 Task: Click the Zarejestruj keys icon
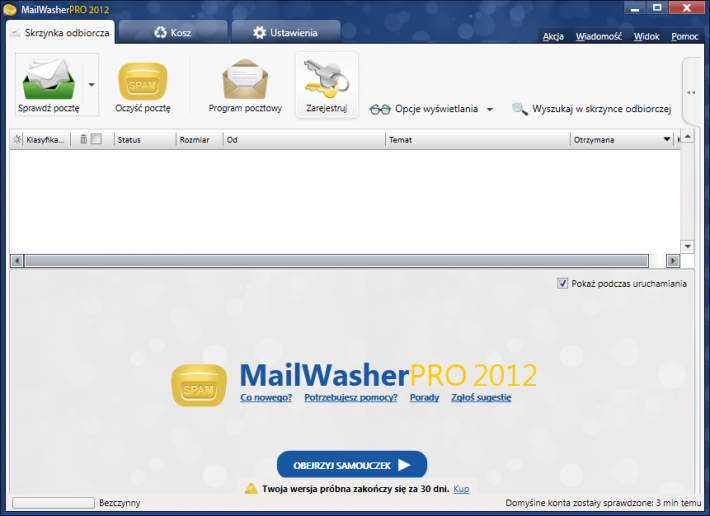click(x=326, y=79)
